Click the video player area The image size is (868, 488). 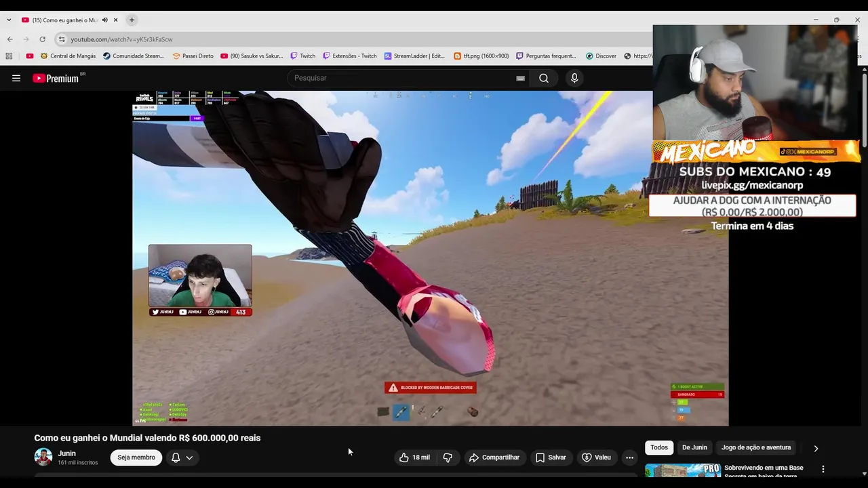tap(431, 258)
